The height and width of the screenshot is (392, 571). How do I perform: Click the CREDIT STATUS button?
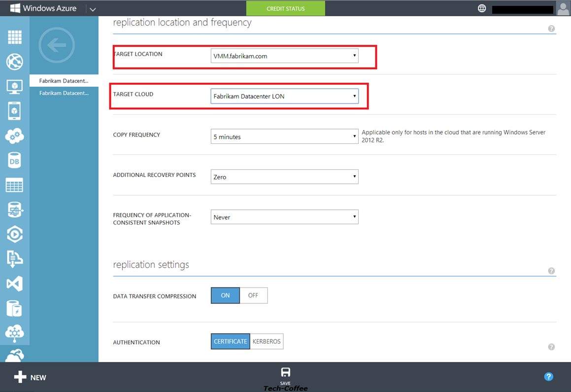[x=286, y=8]
